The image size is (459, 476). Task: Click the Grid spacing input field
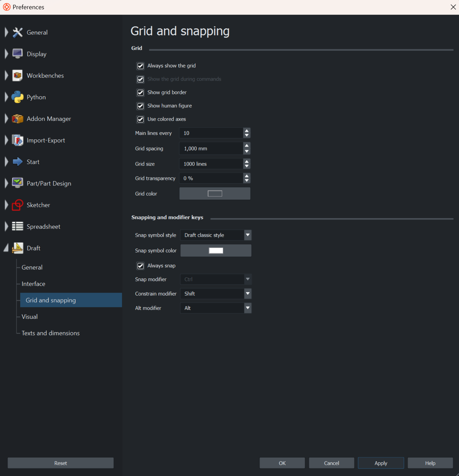click(x=211, y=149)
